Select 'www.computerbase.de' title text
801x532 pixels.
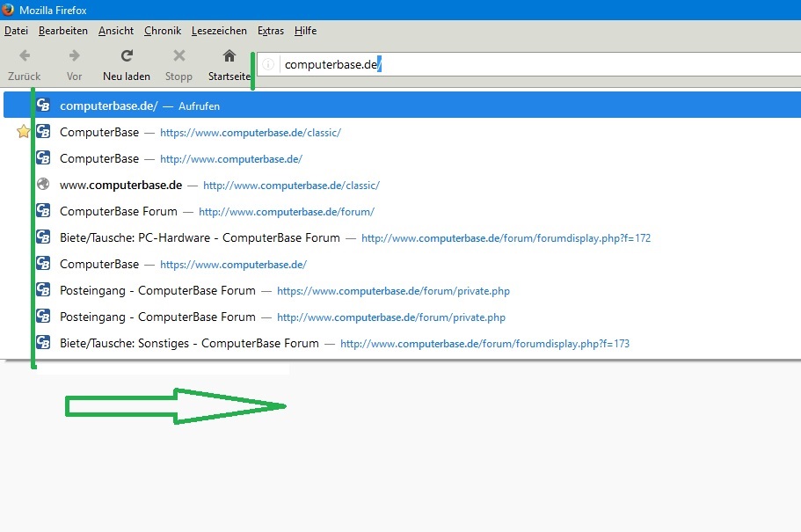[121, 185]
